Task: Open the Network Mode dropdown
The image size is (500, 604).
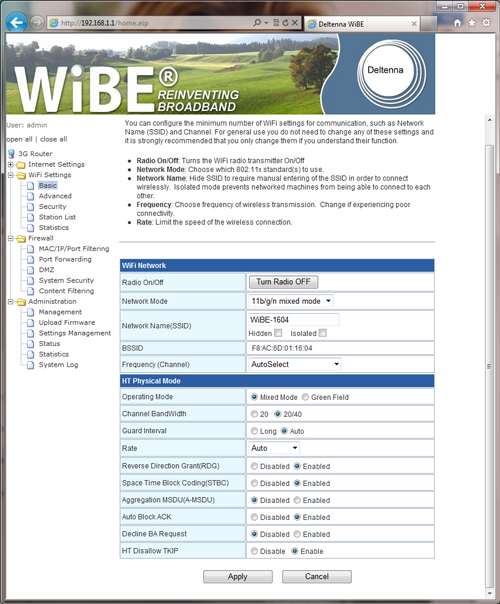Action: click(x=291, y=301)
